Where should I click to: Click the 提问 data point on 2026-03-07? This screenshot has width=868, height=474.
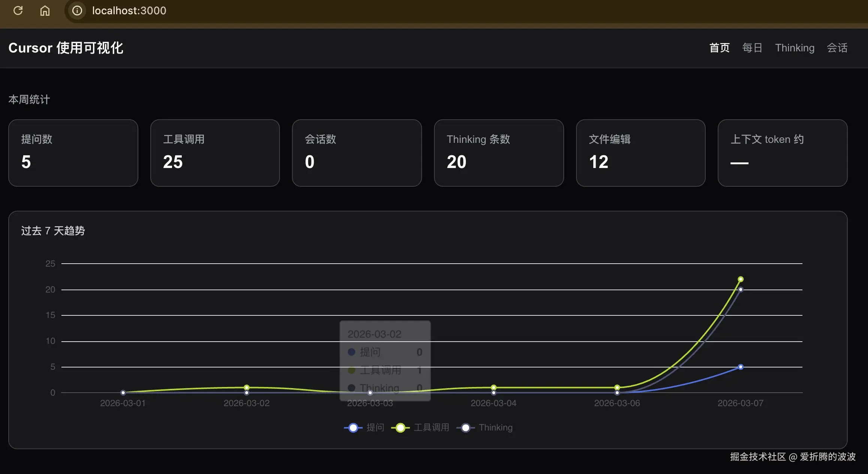(x=740, y=367)
